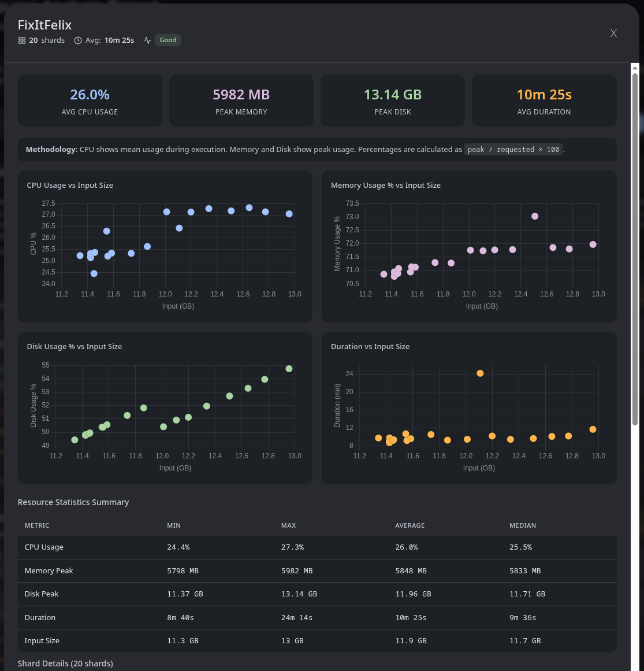Viewport: 644px width, 671px height.
Task: Click the activity pulse icon before Good
Action: (147, 40)
